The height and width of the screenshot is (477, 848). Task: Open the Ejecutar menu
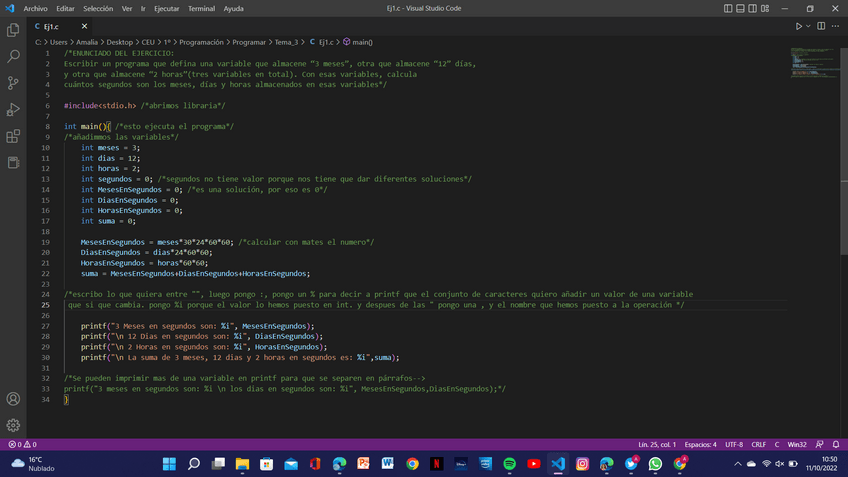[166, 8]
